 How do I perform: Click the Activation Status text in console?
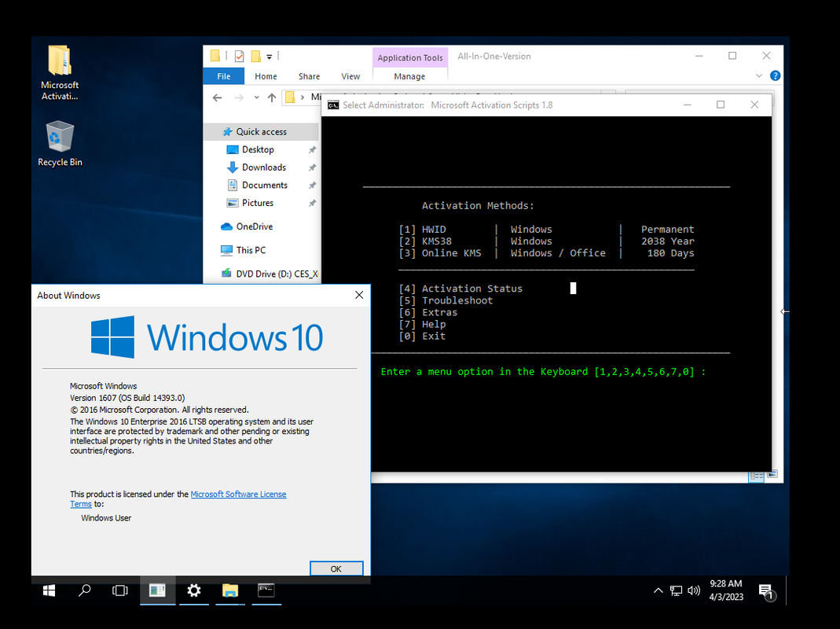click(472, 289)
